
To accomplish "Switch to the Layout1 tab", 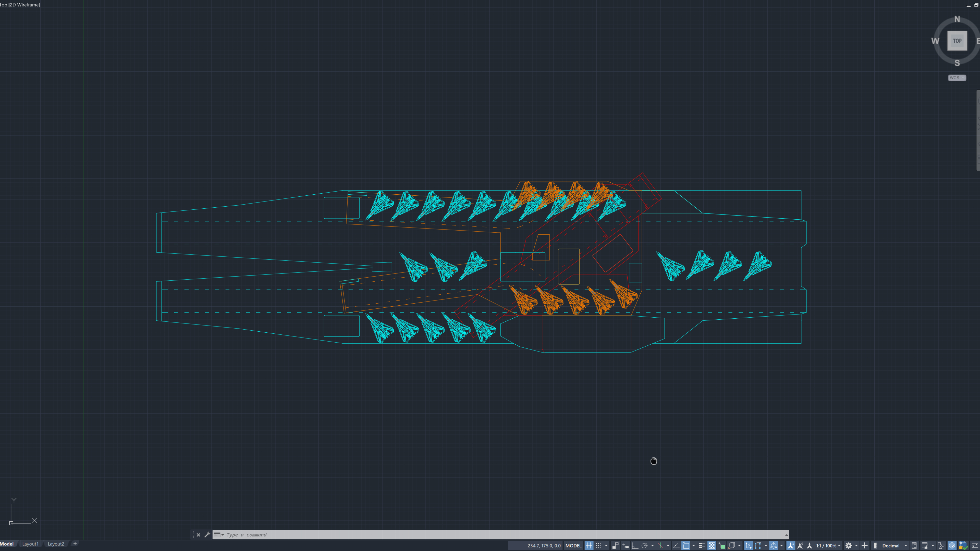I will click(30, 544).
